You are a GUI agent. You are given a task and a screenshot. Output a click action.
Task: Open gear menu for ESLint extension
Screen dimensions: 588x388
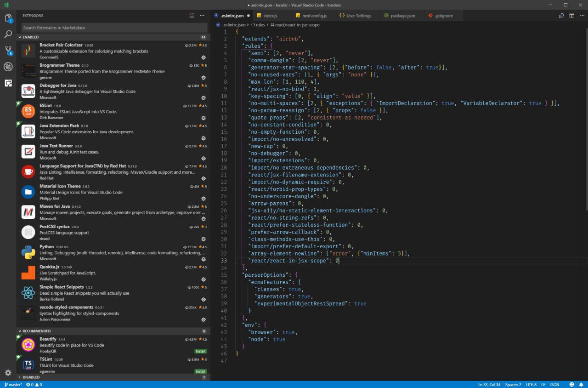click(x=204, y=118)
